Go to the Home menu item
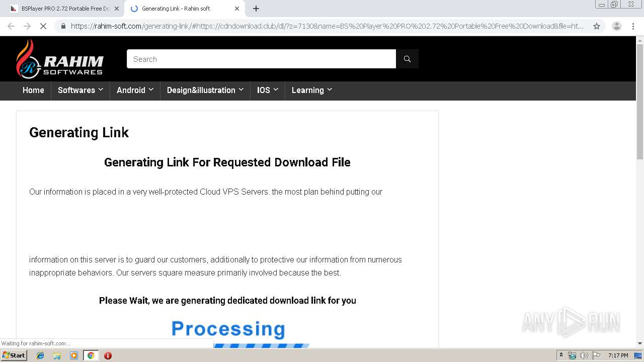 tap(33, 90)
